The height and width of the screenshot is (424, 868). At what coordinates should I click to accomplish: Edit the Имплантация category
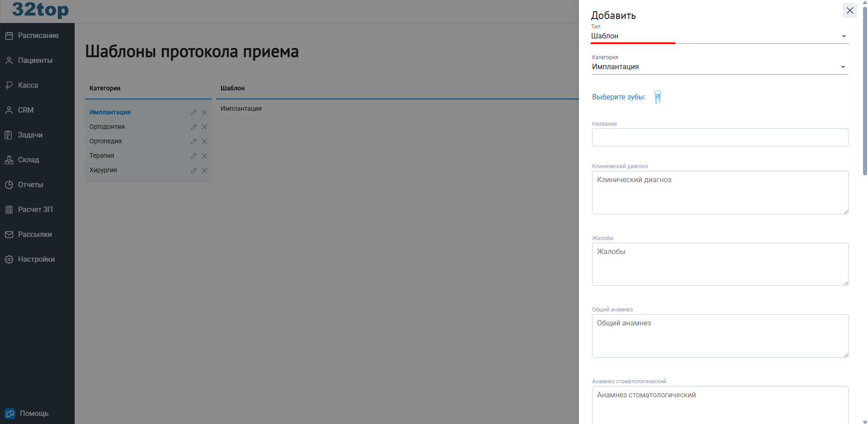[194, 113]
